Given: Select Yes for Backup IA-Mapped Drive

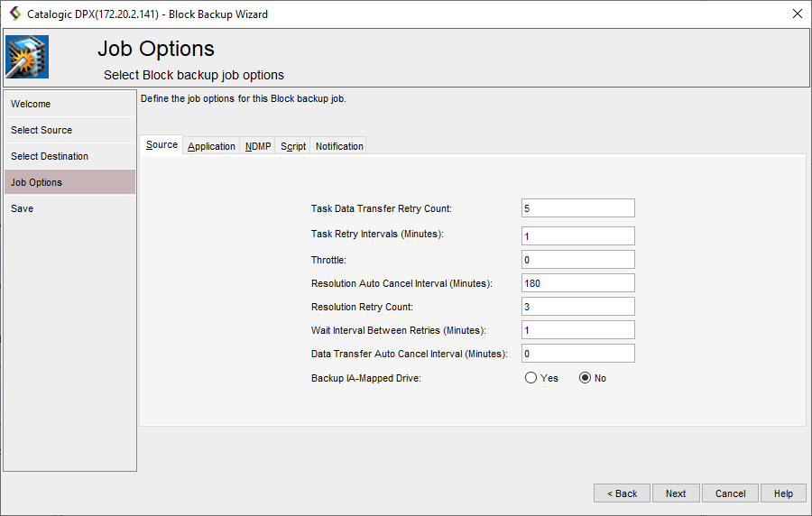Looking at the screenshot, I should (531, 378).
